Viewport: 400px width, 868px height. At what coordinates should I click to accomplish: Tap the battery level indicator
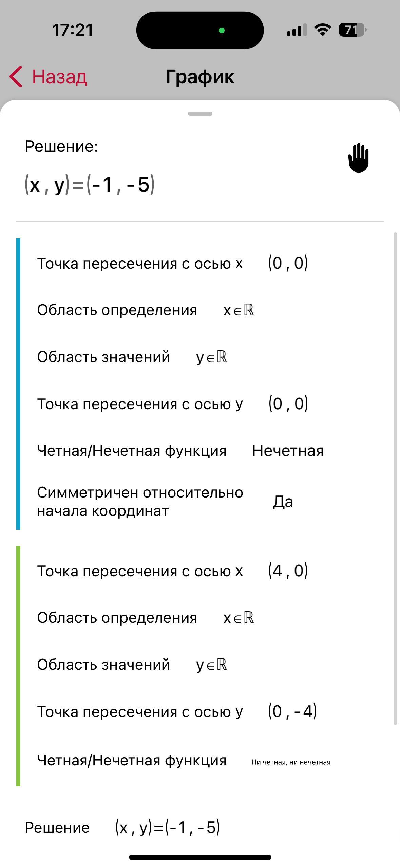(x=352, y=30)
